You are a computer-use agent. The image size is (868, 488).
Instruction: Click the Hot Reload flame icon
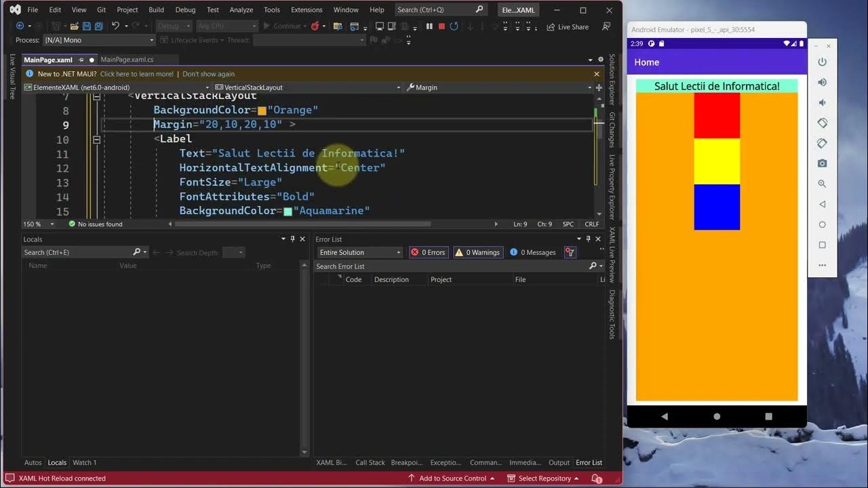point(315,26)
